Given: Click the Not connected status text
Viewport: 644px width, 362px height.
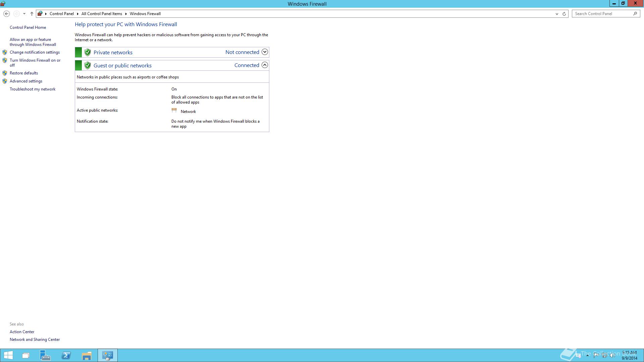Looking at the screenshot, I should pyautogui.click(x=242, y=52).
